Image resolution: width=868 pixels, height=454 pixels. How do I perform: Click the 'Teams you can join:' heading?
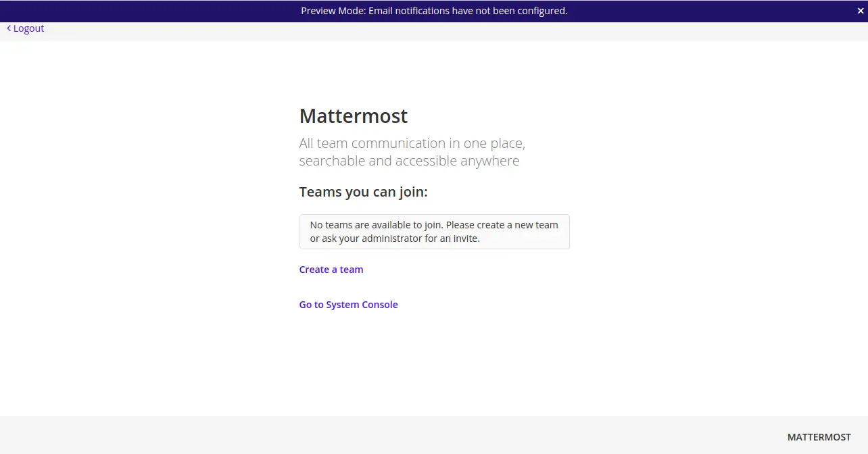pos(364,192)
